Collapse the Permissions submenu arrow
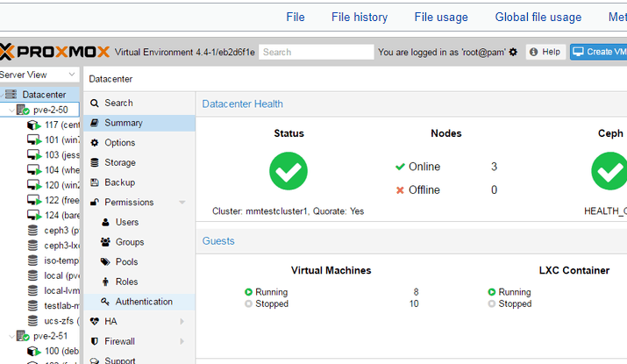The width and height of the screenshot is (627, 364). (x=182, y=202)
